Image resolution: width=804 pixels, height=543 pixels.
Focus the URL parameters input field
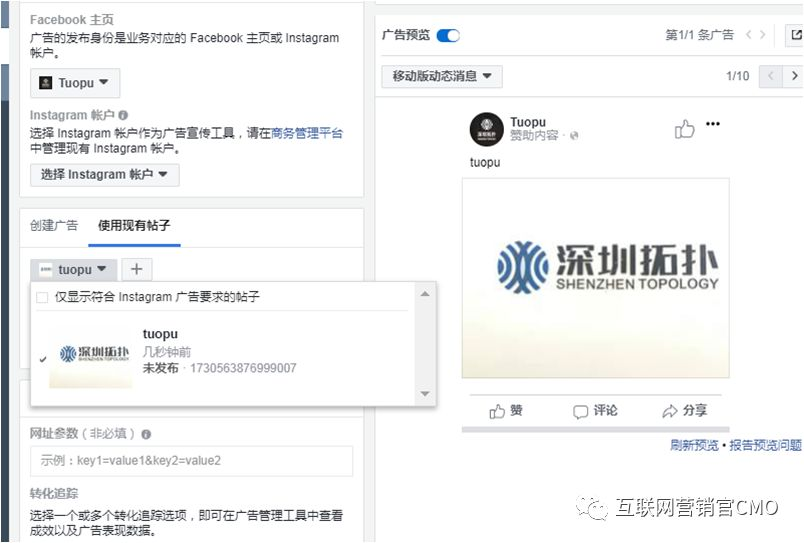click(191, 460)
